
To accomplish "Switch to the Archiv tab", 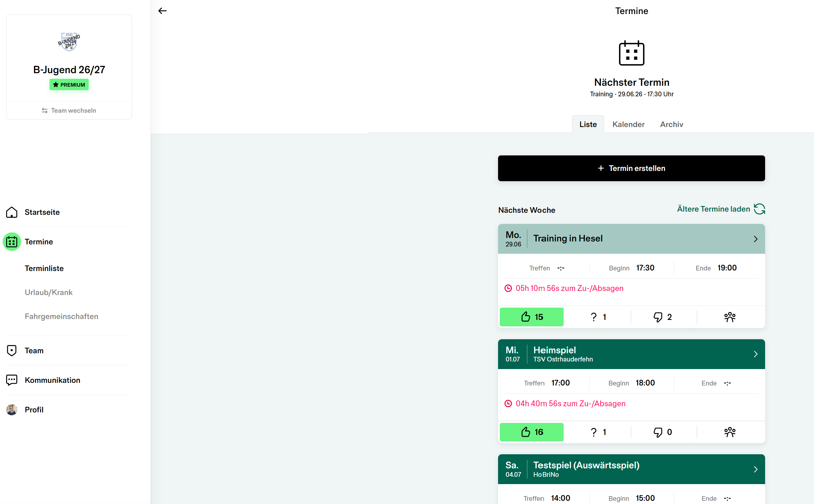I will click(x=671, y=124).
